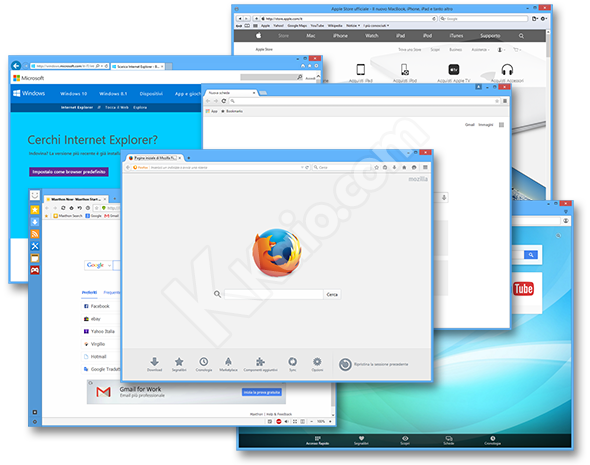Go to Firefox home page icon
The width and height of the screenshot is (590, 465).
click(x=404, y=167)
